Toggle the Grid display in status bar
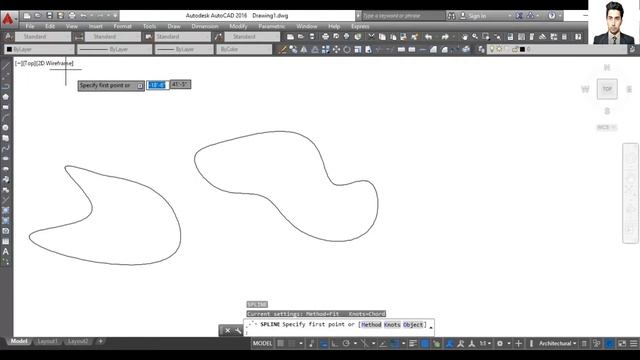Screen dimensions: 640x360 [280, 344]
